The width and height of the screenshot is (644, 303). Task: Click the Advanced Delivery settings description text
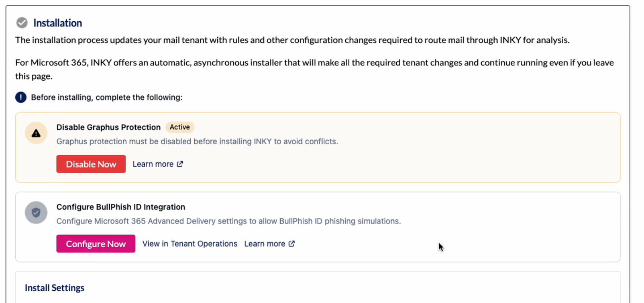tap(228, 221)
